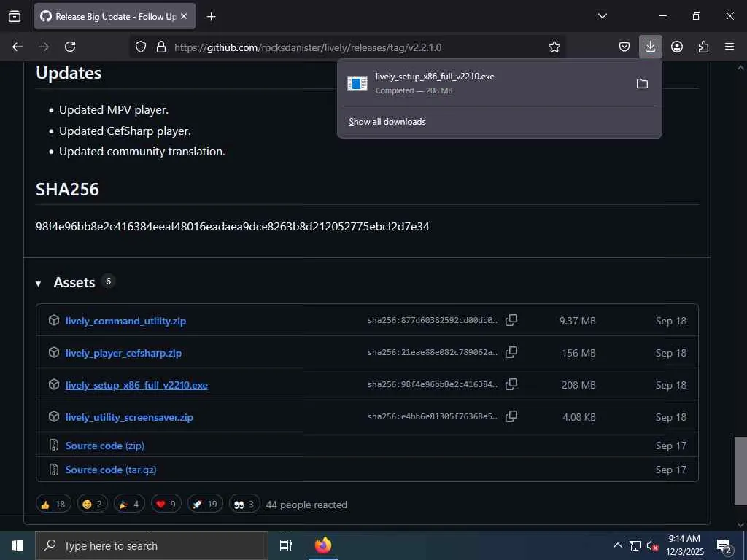Open the Windows Start menu
The image size is (747, 560).
(18, 545)
